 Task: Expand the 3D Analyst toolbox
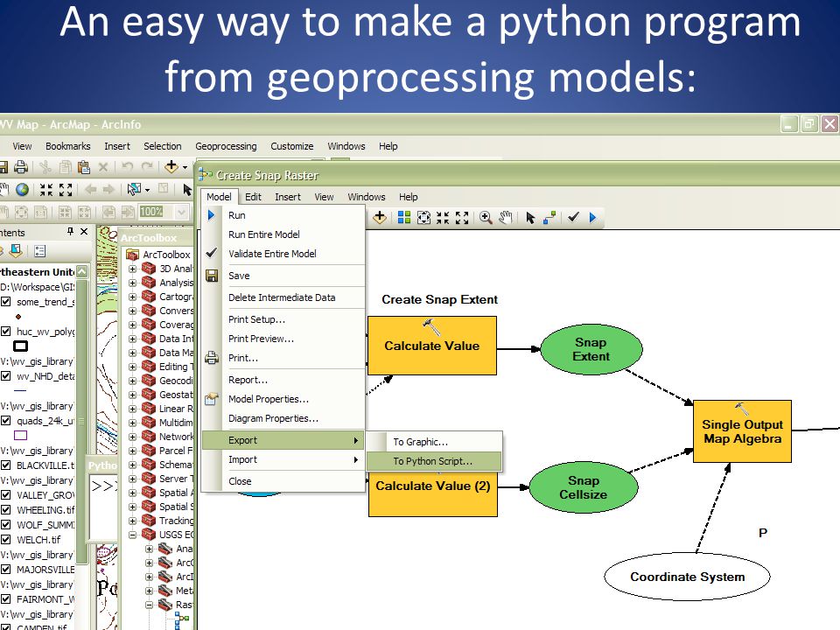click(x=132, y=269)
